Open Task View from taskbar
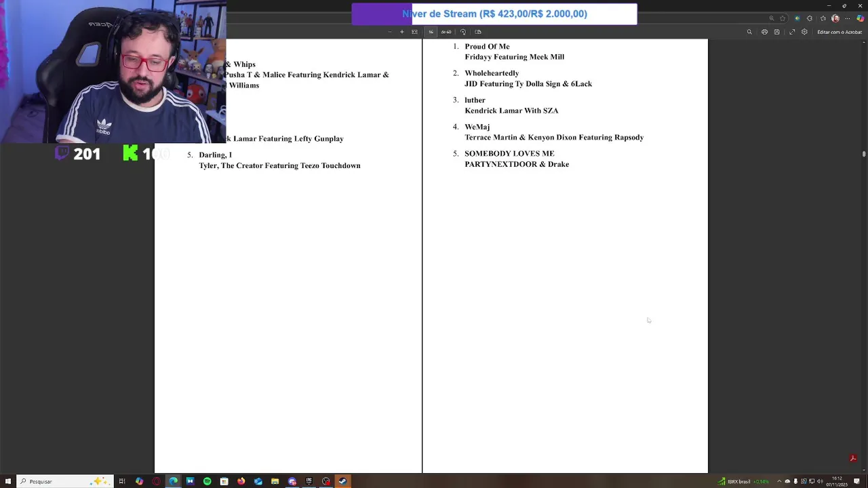This screenshot has width=868, height=488. click(x=122, y=481)
